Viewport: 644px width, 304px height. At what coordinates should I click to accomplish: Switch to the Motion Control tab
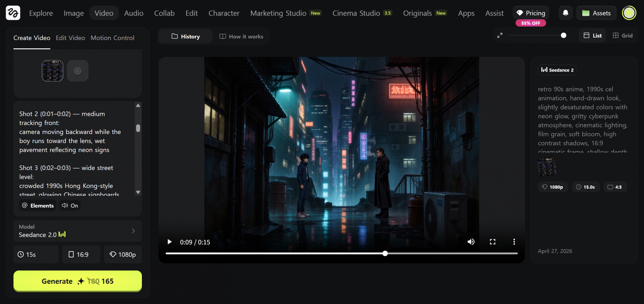pos(112,38)
